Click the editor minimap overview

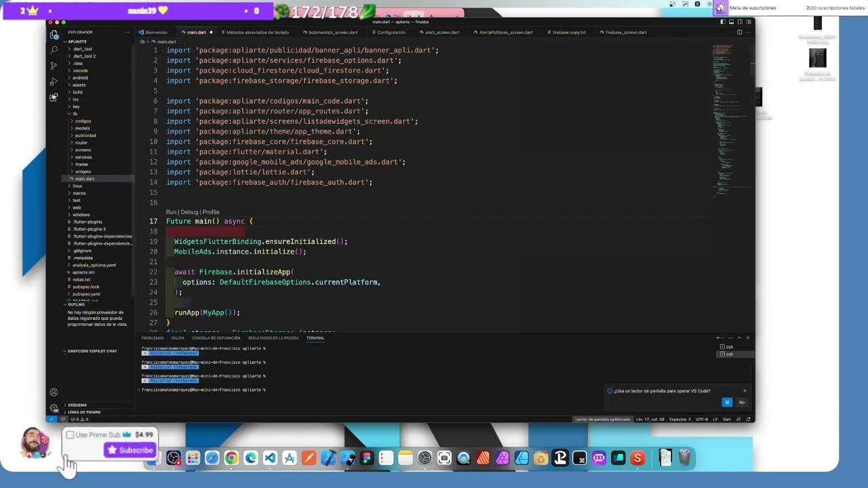pos(731,122)
